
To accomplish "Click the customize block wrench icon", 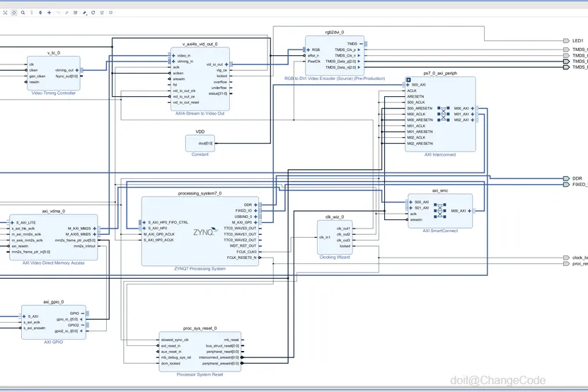I will coord(67,12).
